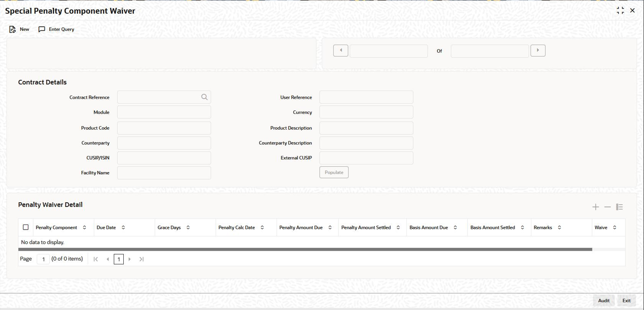Image resolution: width=644 pixels, height=310 pixels.
Task: Focus the Product Code field
Action: point(164,128)
